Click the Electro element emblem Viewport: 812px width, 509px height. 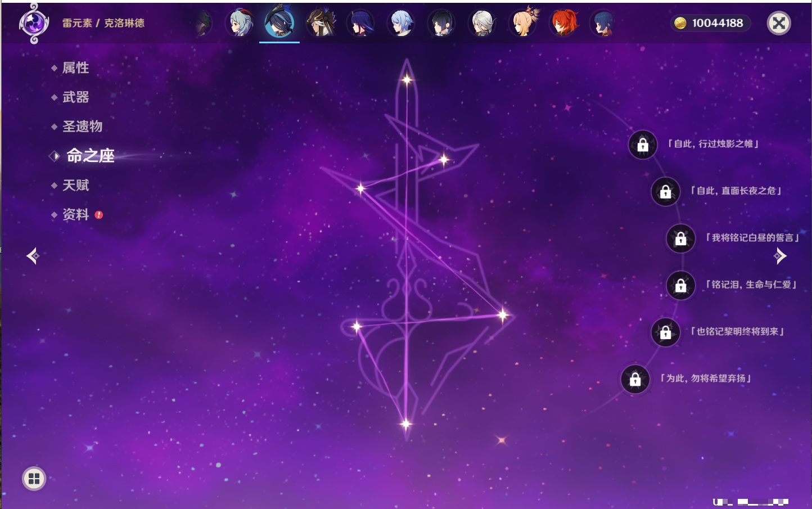[x=34, y=24]
